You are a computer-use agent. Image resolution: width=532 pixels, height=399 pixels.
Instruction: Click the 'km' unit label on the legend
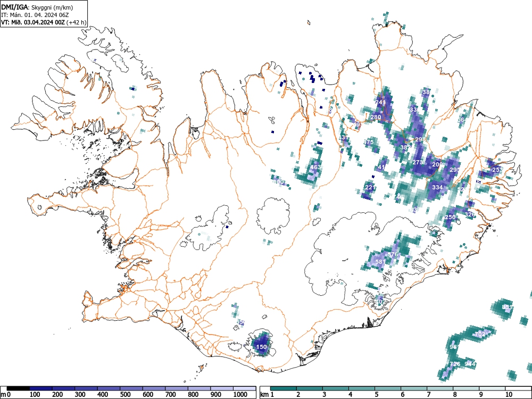264,395
